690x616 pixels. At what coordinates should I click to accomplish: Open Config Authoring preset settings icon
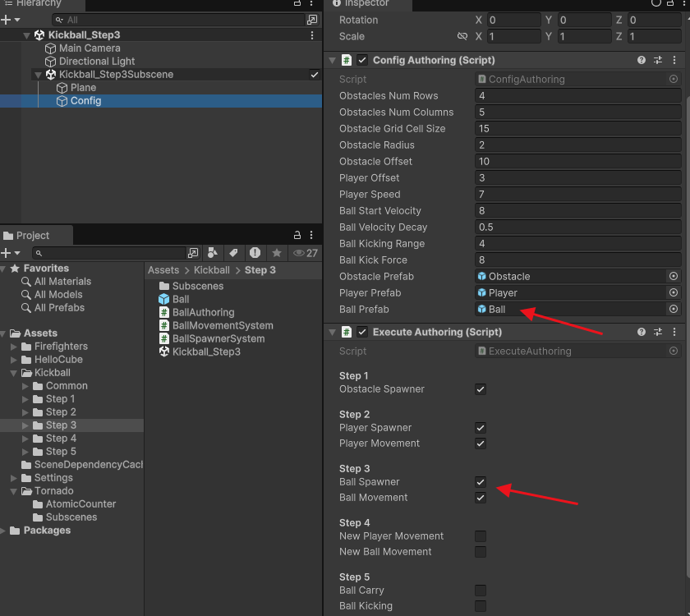click(658, 60)
